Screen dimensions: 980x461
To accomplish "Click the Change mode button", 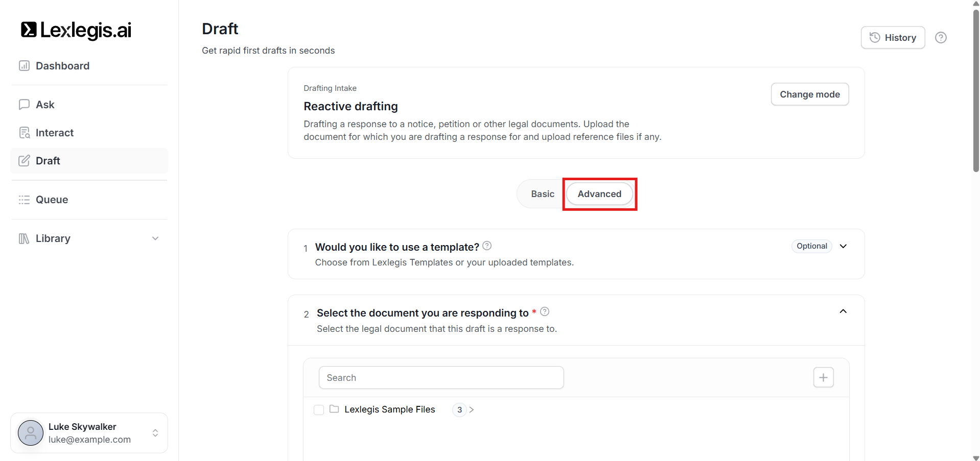I will (809, 94).
